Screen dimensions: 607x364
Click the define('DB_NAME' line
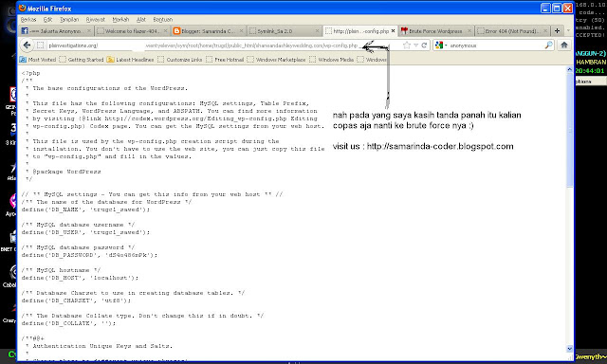click(85, 209)
